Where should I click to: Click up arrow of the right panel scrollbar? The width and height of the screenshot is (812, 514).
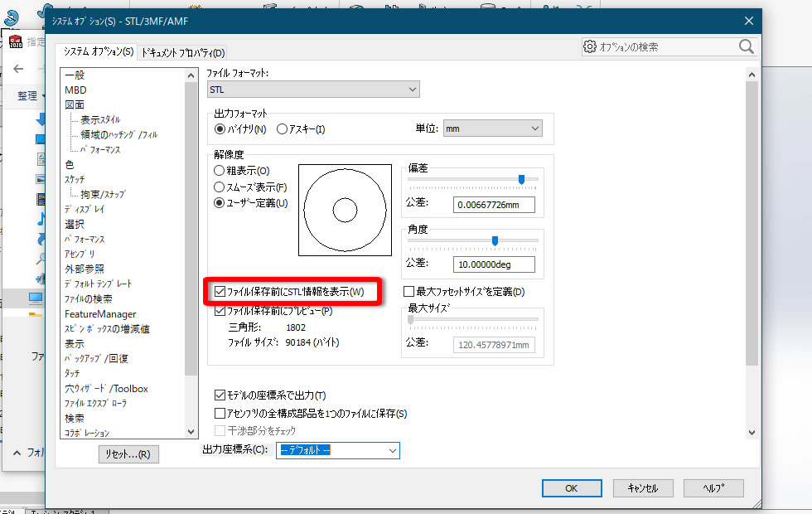click(752, 75)
